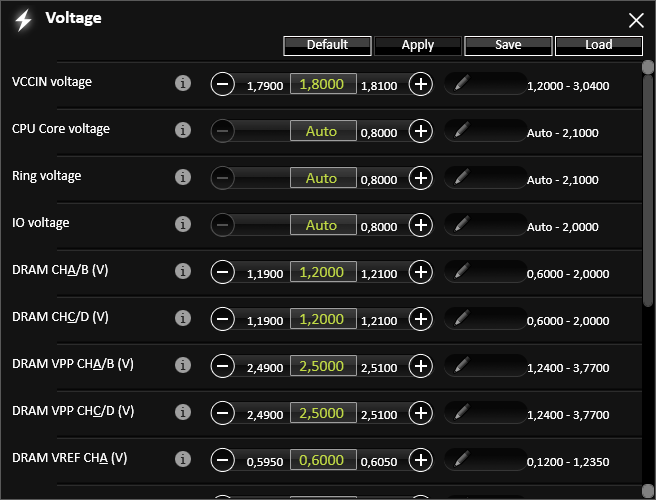Increase VCCIN voltage with plus button
The width and height of the screenshot is (656, 500).
point(422,84)
